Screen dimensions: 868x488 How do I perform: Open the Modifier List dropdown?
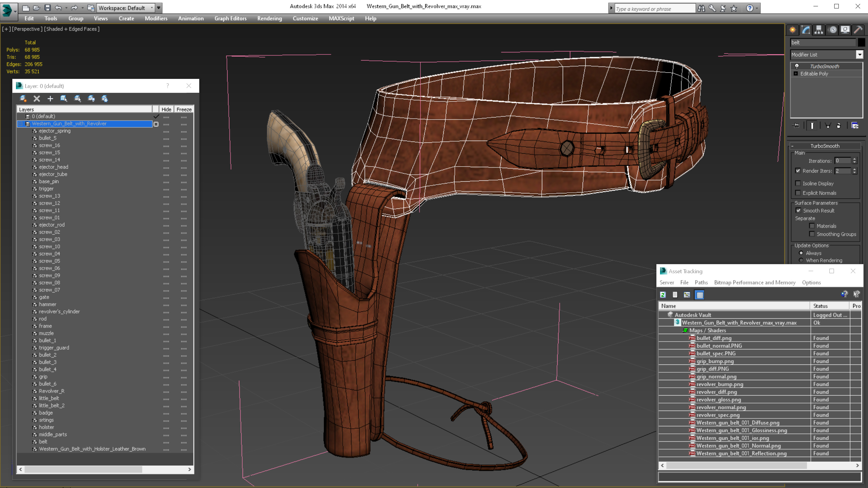click(x=860, y=55)
